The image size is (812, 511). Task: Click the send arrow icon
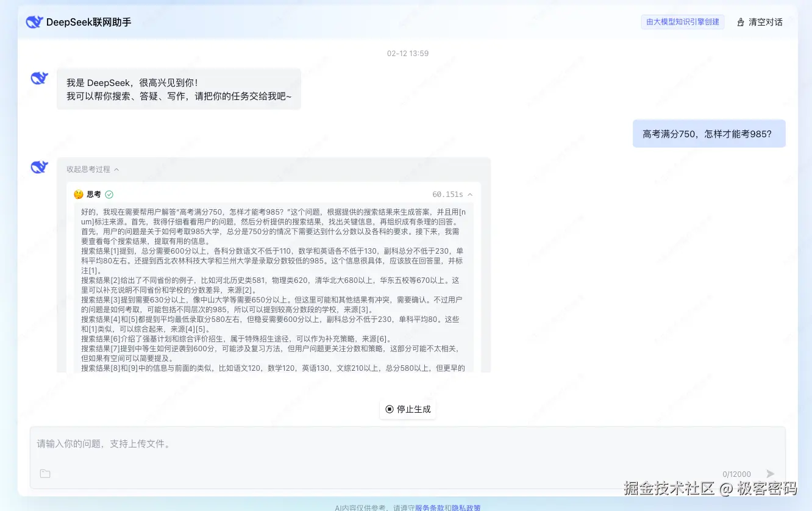click(x=770, y=473)
